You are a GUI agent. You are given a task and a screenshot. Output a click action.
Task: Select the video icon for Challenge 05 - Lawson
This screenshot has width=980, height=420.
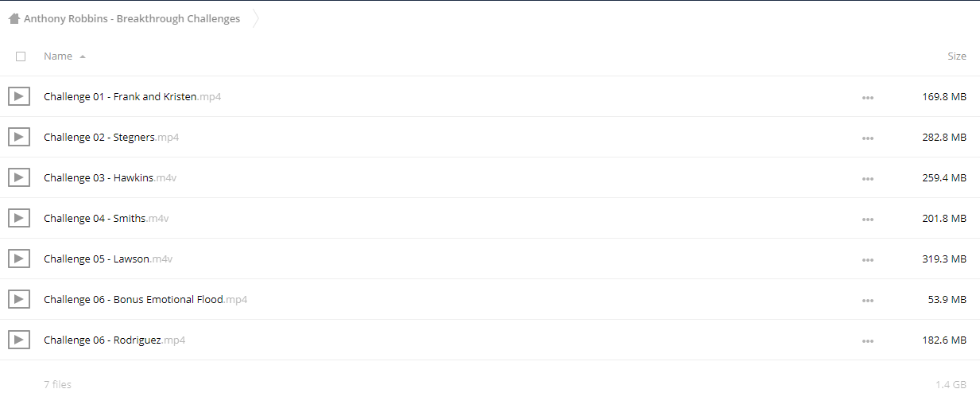[x=19, y=259]
